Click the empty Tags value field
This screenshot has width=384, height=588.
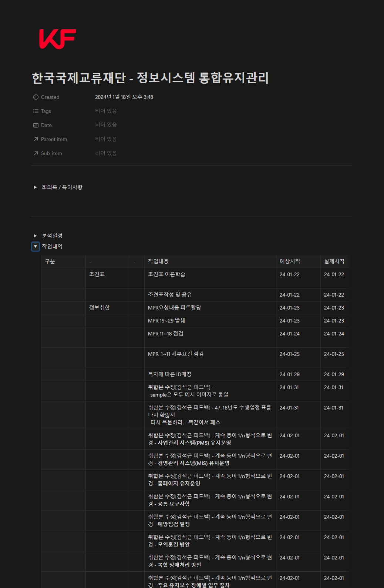(106, 111)
